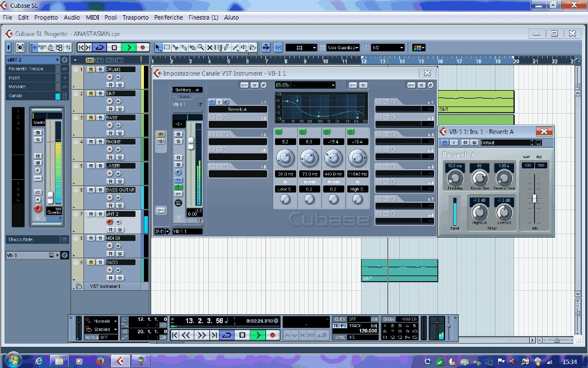Viewport: 588px width, 368px height.
Task: Select the Erase tool
Action: pos(193,48)
